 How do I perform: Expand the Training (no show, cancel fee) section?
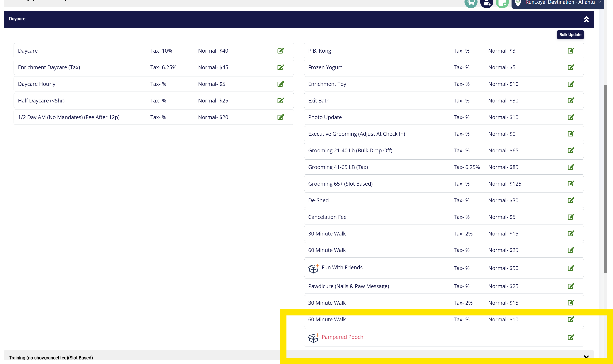(586, 357)
